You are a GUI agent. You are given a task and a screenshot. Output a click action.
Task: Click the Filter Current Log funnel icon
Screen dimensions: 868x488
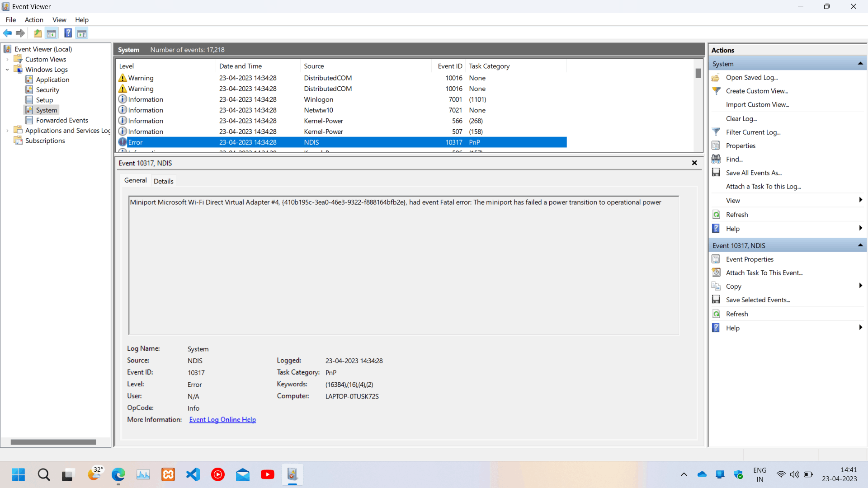point(716,132)
